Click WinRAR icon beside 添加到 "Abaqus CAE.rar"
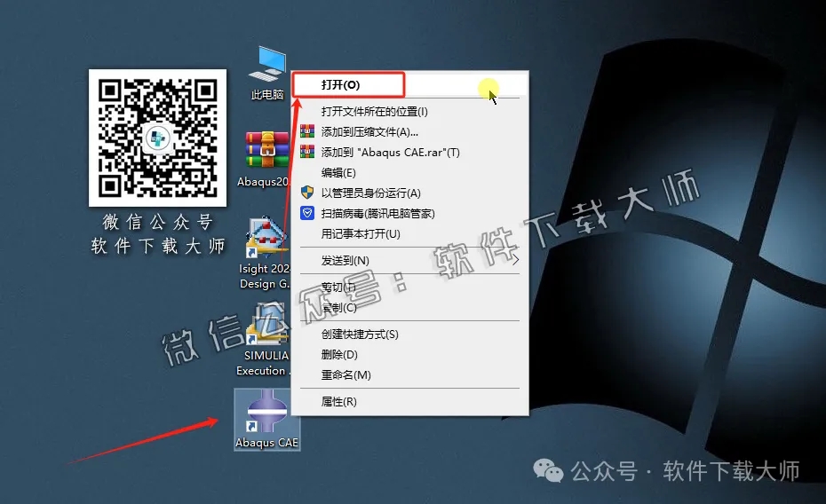 click(x=307, y=152)
